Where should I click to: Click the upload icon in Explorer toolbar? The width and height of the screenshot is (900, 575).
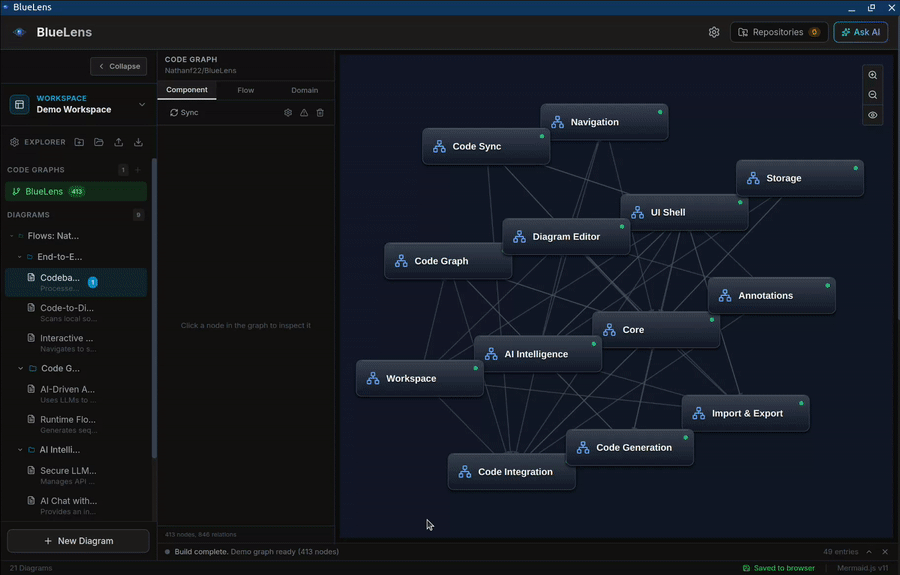pyautogui.click(x=119, y=142)
